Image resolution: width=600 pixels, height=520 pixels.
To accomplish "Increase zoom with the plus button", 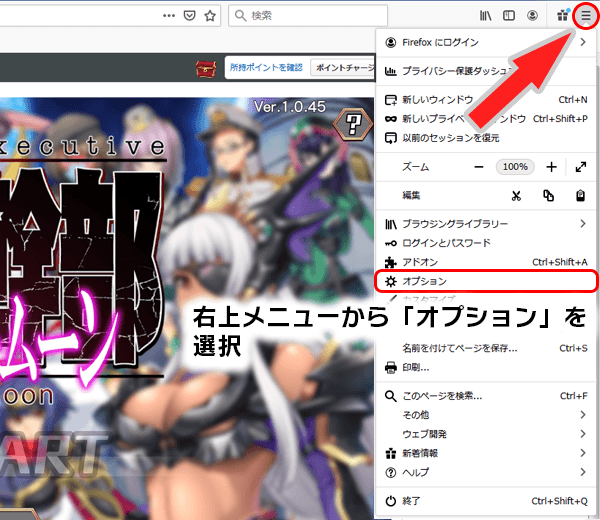I will click(551, 167).
